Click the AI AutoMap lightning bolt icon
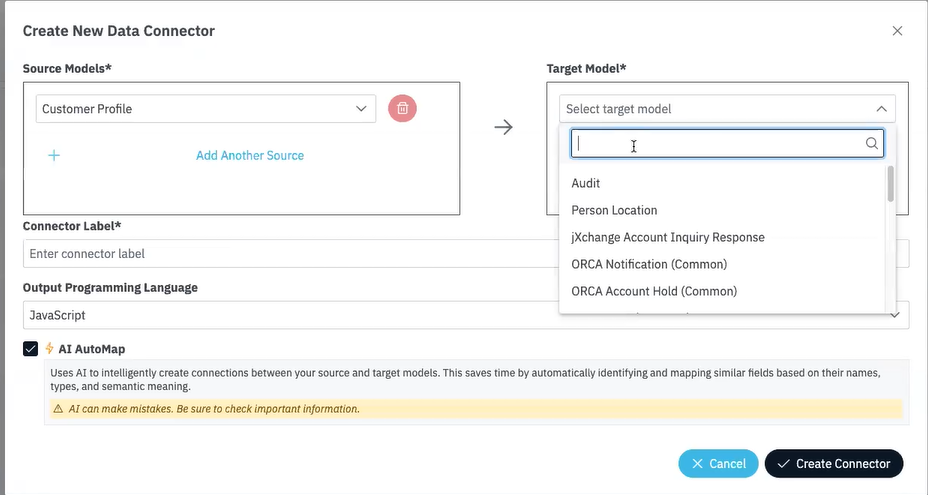The image size is (928, 495). tap(50, 349)
